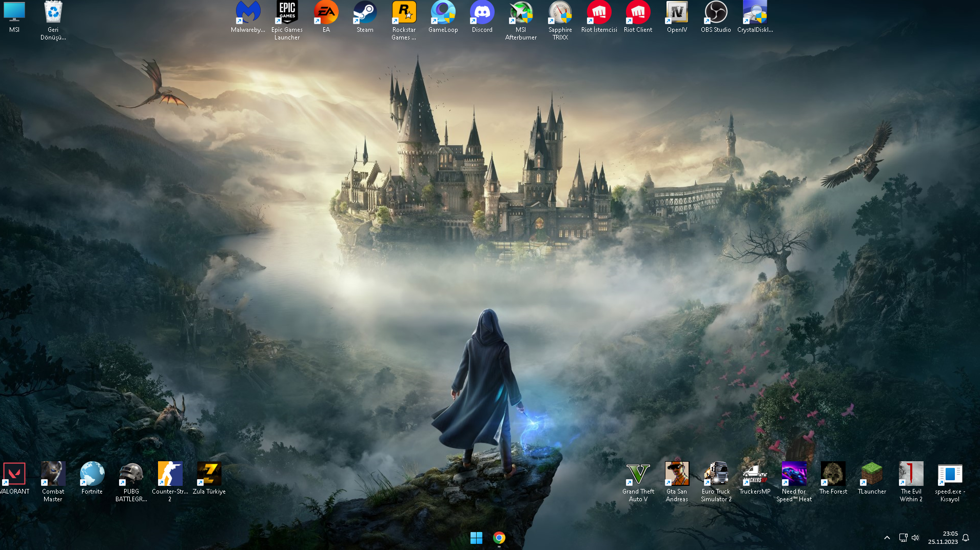
Task: Select the Gta San Andreas shortcut
Action: tap(677, 482)
